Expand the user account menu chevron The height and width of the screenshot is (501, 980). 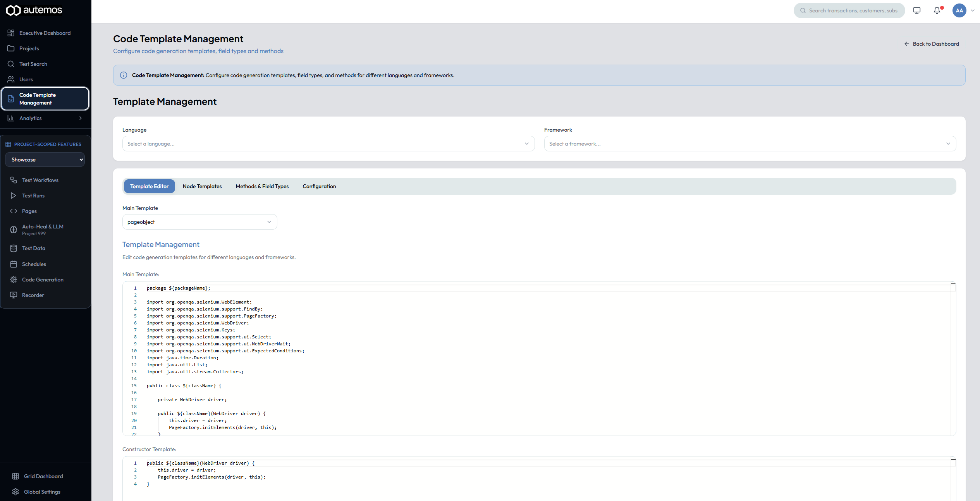click(x=973, y=10)
